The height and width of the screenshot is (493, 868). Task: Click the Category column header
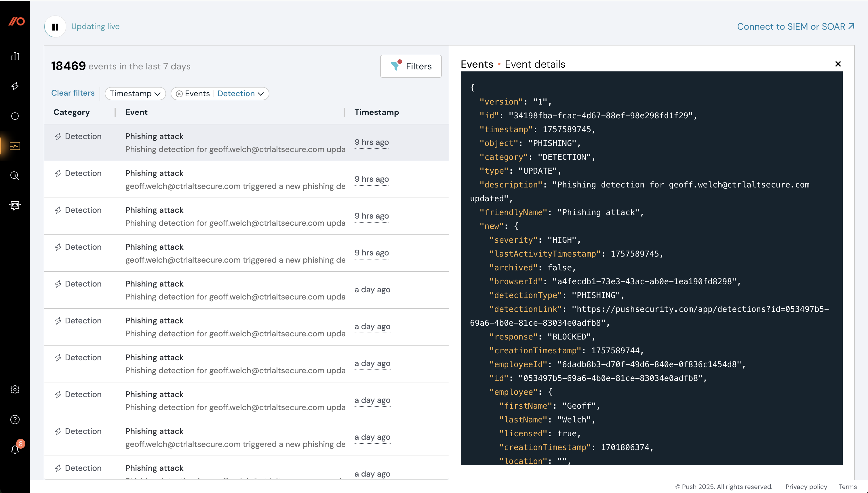71,112
